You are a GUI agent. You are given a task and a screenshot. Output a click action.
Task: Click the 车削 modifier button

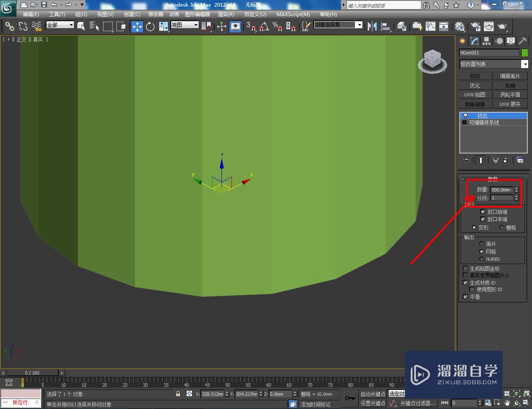[510, 86]
